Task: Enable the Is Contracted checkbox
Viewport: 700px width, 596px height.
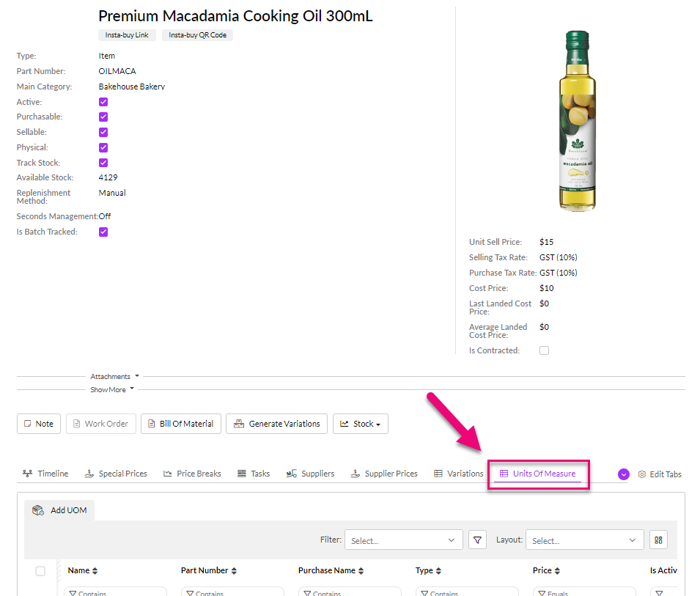Action: tap(544, 350)
